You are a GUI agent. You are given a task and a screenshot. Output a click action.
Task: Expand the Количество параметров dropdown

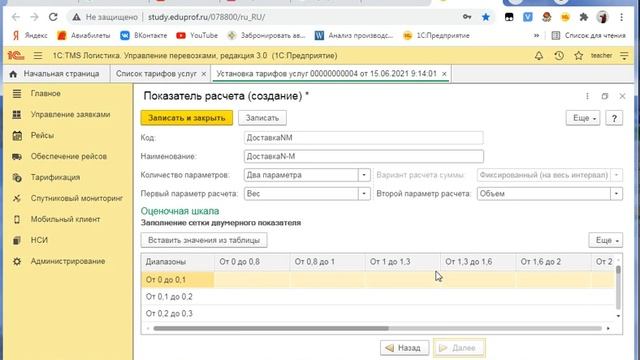(364, 175)
